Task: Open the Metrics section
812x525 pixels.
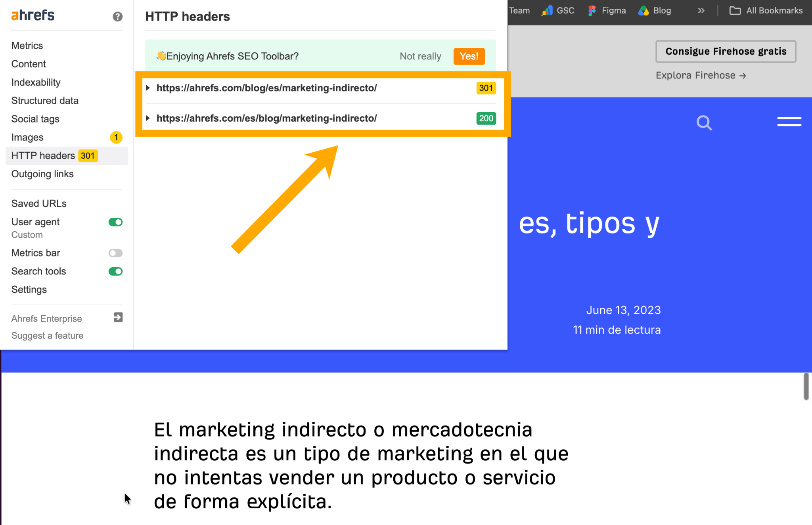Action: pos(27,46)
